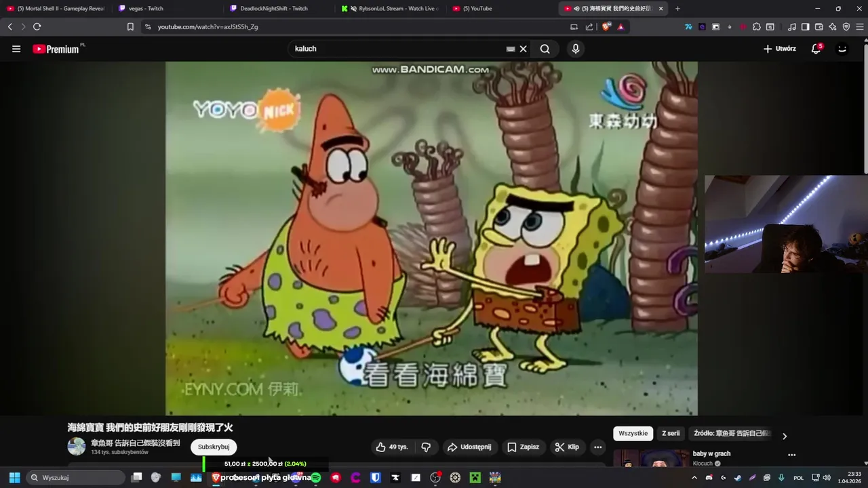Subscribe with the Subskrybuj button
Image resolution: width=868 pixels, height=488 pixels.
point(214,447)
